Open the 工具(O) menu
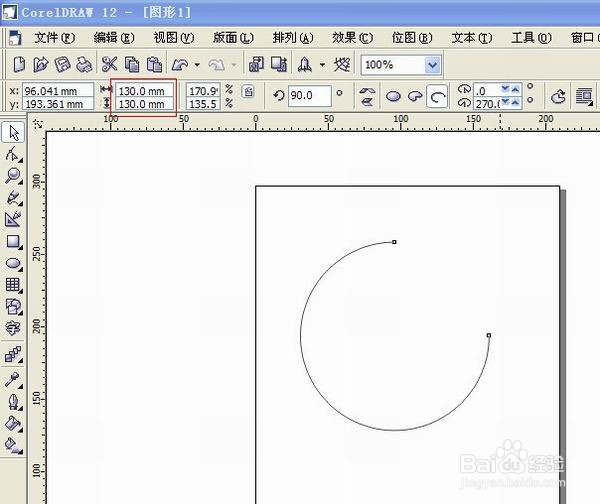This screenshot has height=504, width=600. 532,38
